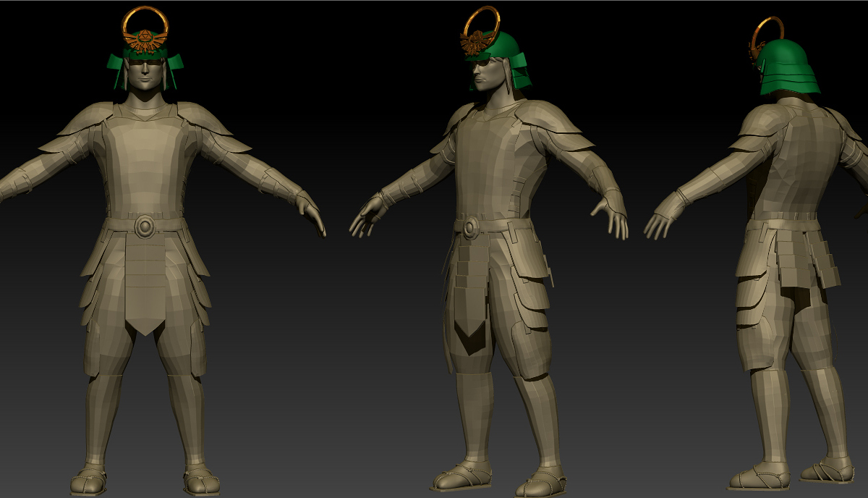The image size is (868, 498).
Task: Click the face of the front-view character
Action: [145, 75]
